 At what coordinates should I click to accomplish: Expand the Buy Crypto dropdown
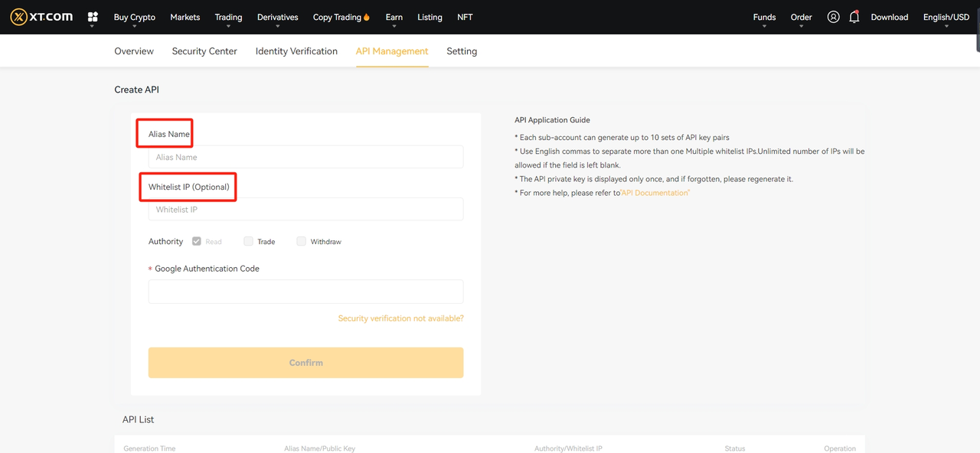click(134, 17)
